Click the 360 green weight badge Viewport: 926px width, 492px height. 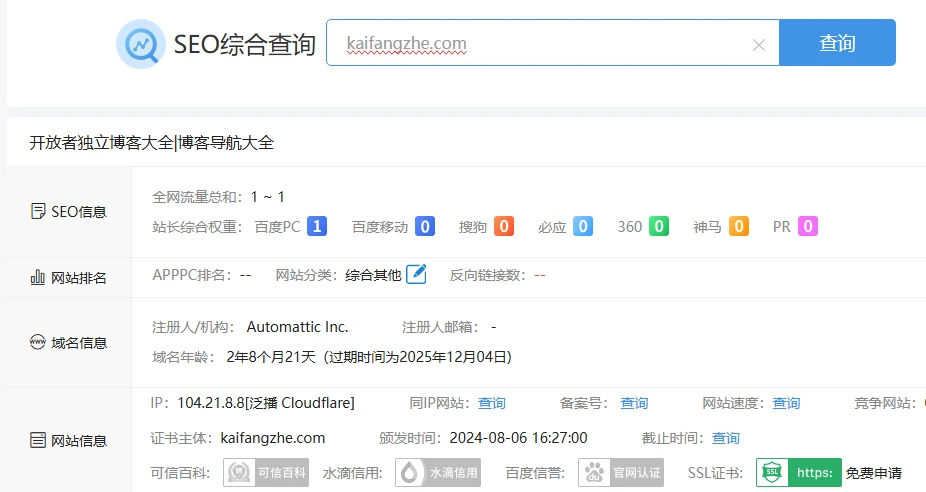tap(658, 227)
